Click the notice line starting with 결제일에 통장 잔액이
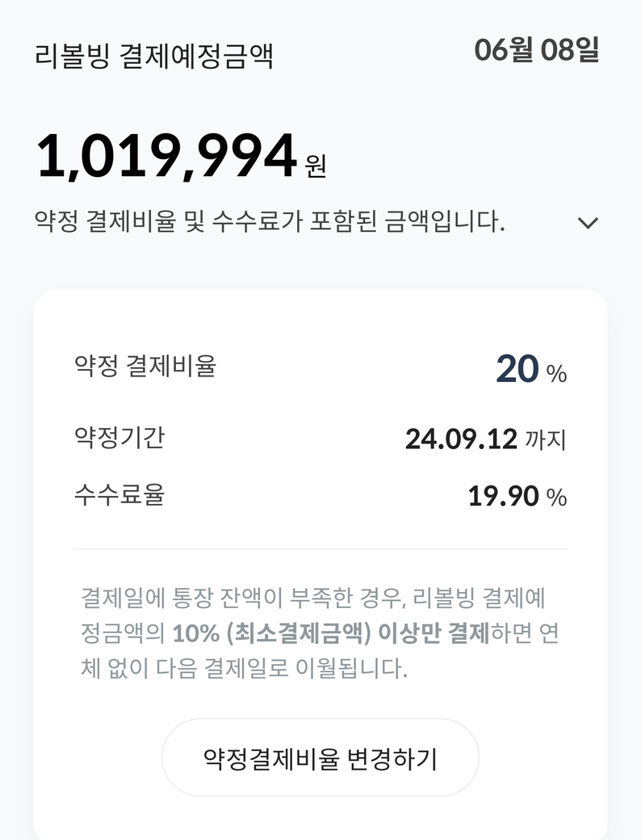Screen dimensions: 641x840 (x=313, y=598)
